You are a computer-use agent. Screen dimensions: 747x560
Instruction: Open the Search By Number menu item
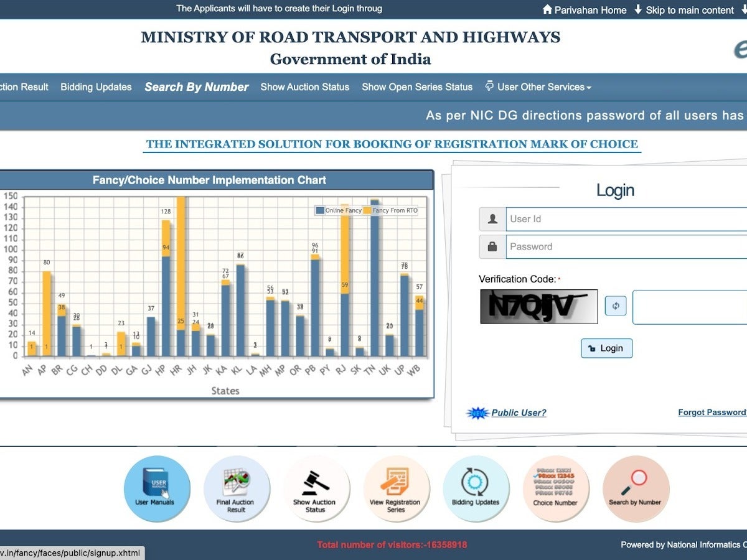[x=197, y=87]
